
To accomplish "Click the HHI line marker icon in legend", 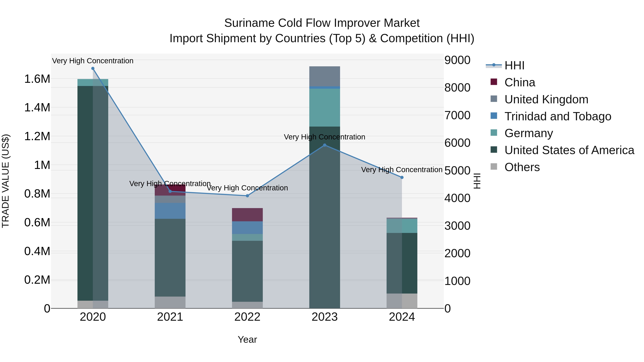I will 494,65.
